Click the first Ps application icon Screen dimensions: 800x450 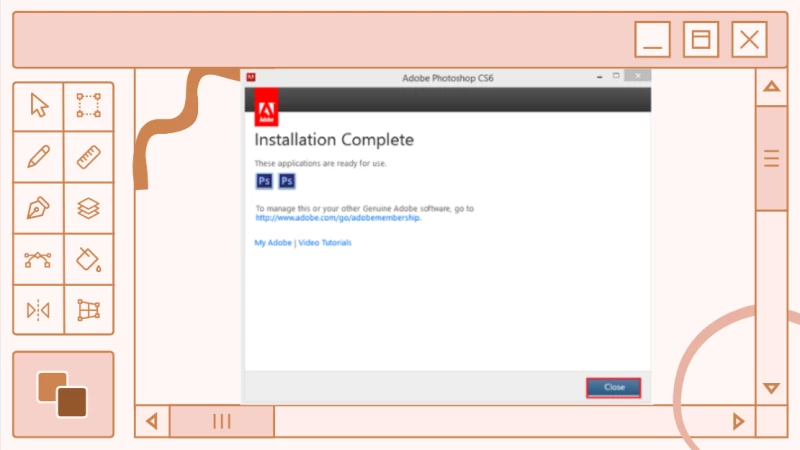coord(264,181)
